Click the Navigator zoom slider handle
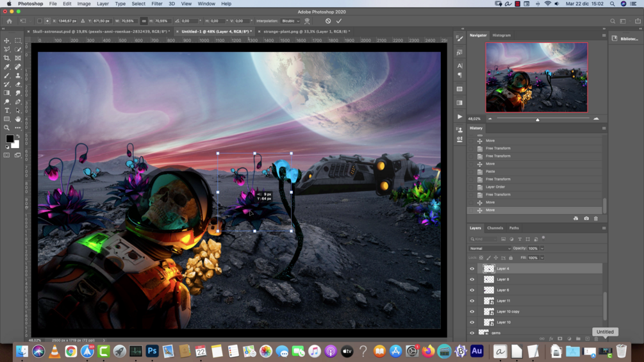The image size is (644, 362). coord(537,119)
